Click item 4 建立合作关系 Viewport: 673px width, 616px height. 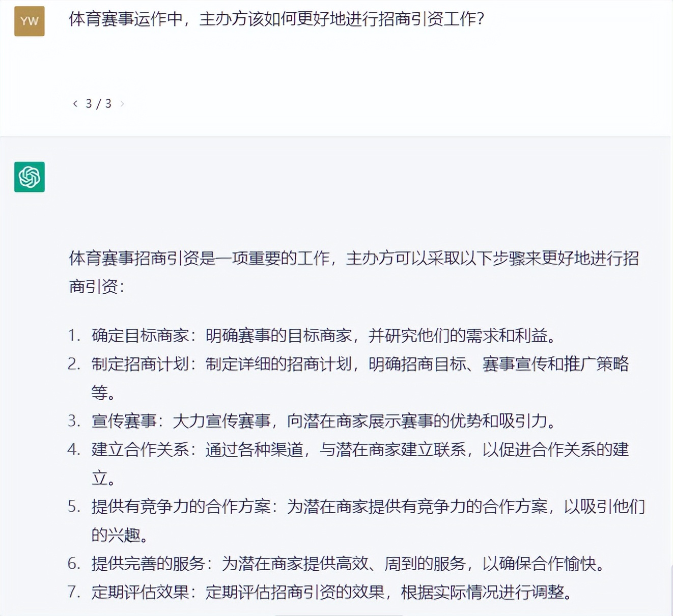(356, 450)
